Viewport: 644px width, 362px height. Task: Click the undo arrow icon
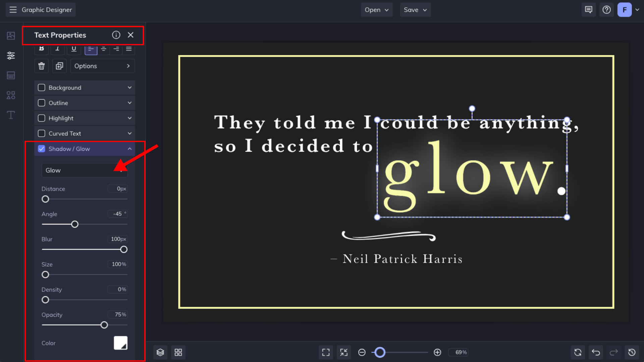coord(596,352)
